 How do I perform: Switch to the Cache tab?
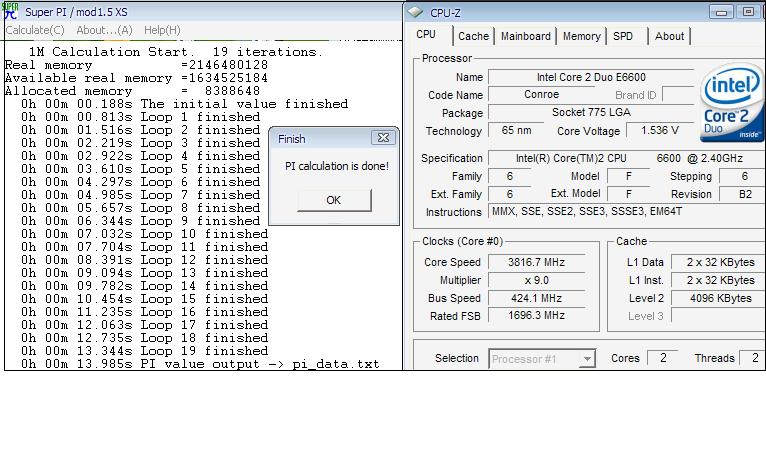tap(473, 36)
